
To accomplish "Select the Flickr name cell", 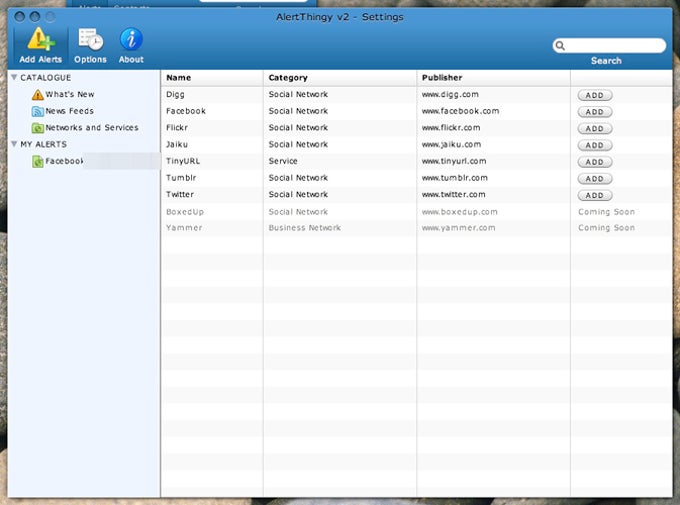I will [177, 128].
